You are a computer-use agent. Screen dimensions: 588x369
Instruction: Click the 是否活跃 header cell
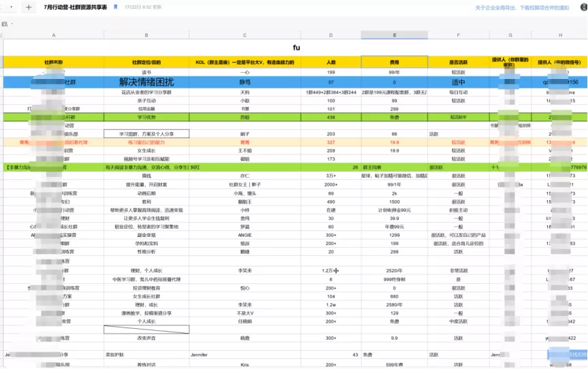point(458,62)
